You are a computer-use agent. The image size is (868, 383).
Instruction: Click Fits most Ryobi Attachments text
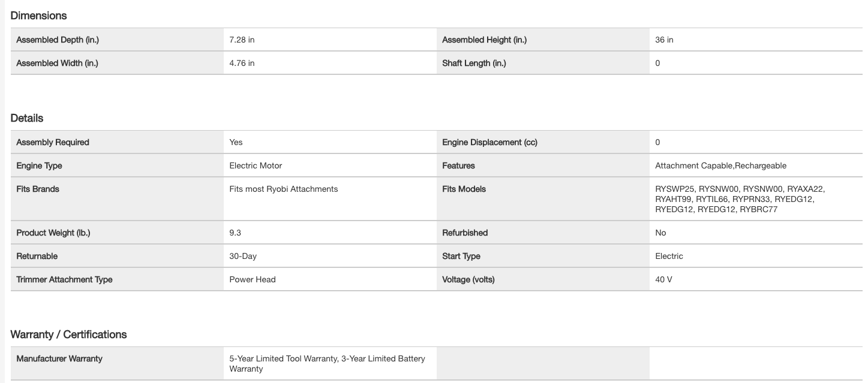tap(283, 189)
